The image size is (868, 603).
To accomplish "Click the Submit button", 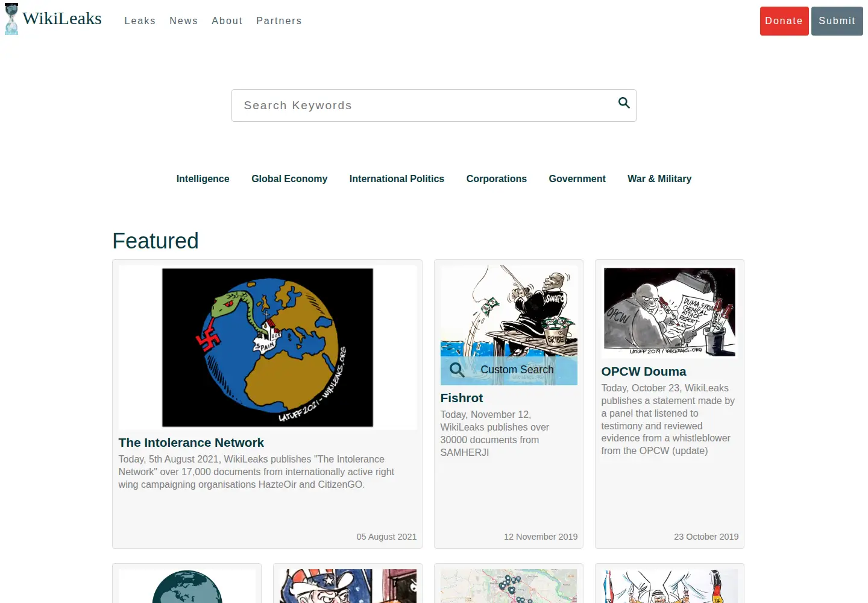I will pos(837,21).
